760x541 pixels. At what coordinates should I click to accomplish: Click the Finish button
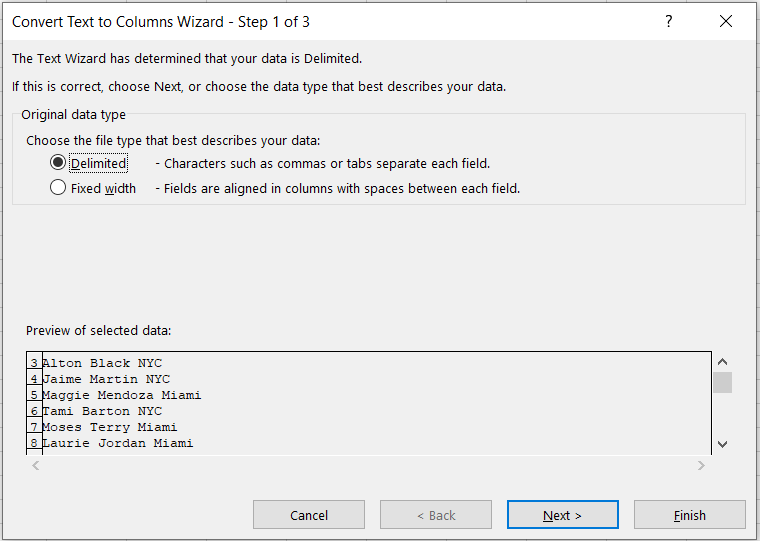(x=689, y=515)
